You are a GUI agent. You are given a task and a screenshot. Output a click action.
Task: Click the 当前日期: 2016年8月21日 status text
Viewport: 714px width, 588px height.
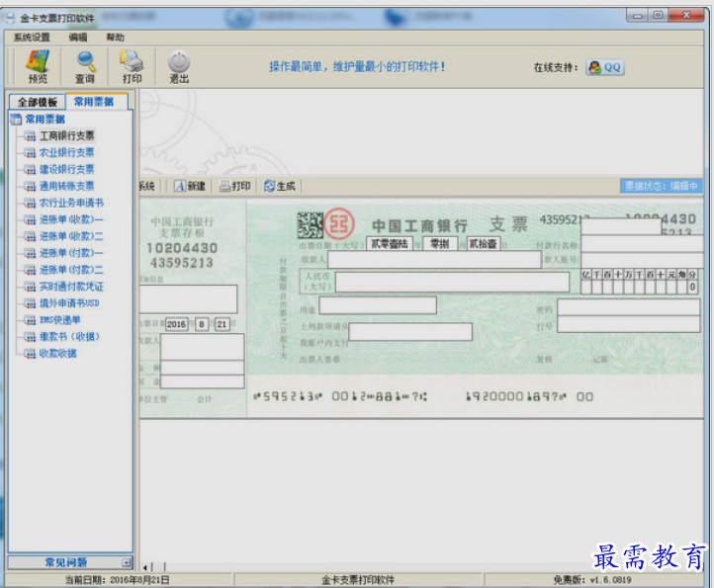118,580
